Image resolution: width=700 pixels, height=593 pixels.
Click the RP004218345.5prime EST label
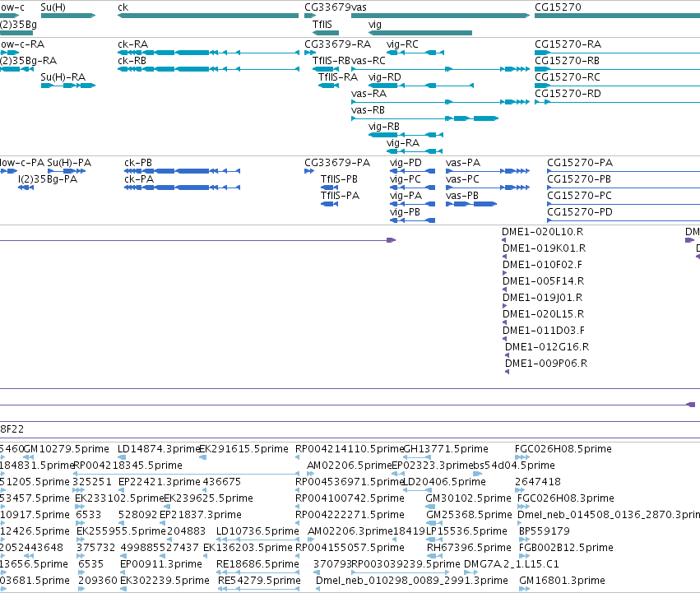click(x=127, y=466)
